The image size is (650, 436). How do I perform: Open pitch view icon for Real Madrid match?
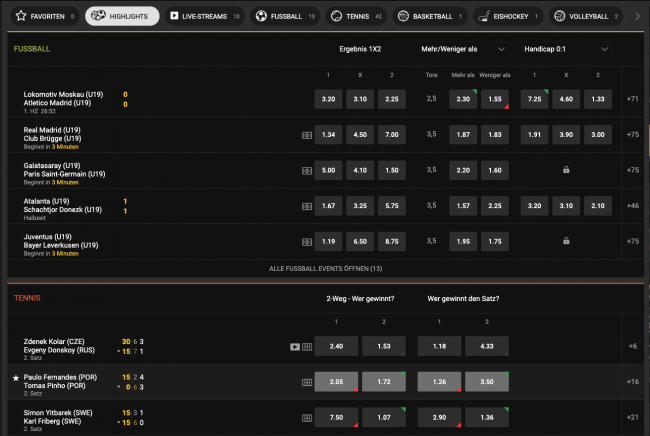(x=306, y=134)
